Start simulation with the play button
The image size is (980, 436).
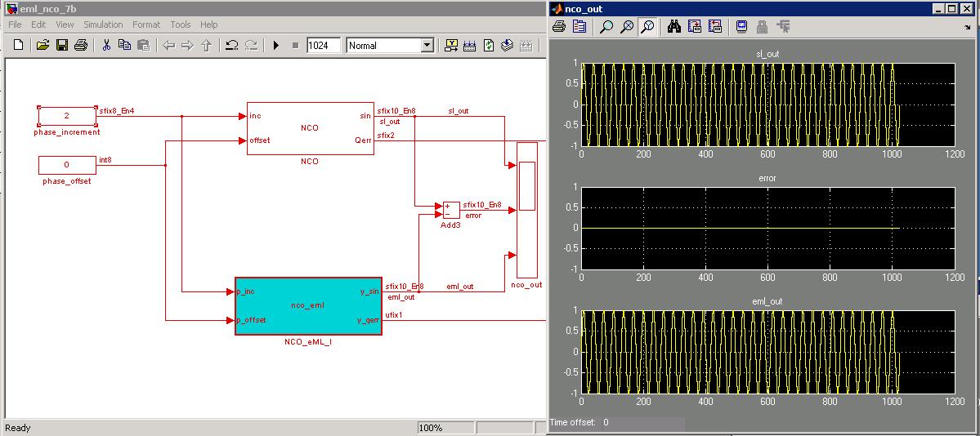275,45
